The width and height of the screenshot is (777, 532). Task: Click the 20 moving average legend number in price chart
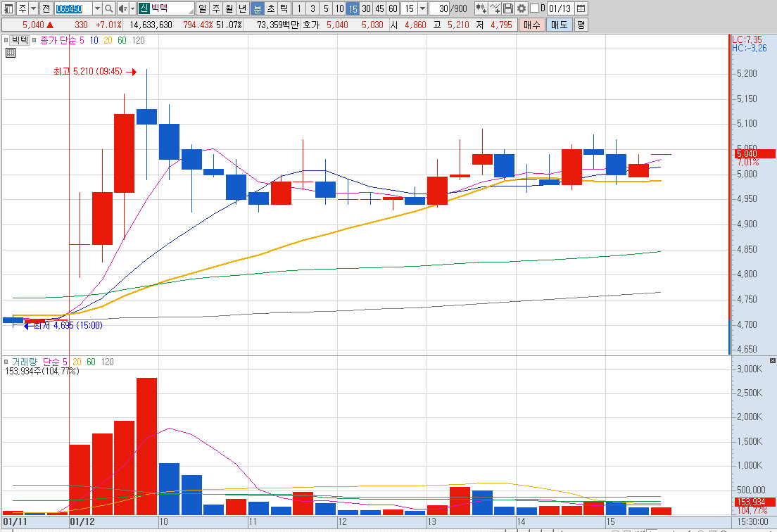pos(108,41)
